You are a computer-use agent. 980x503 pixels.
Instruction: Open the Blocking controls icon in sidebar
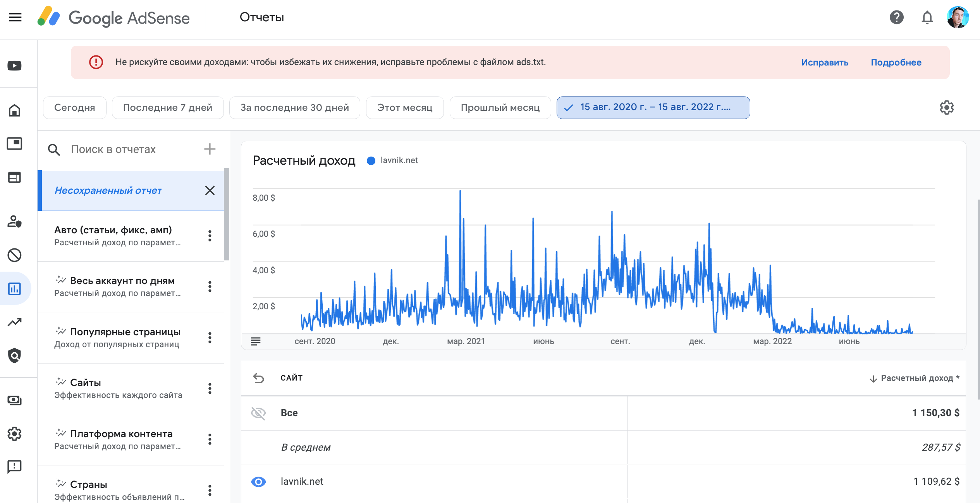point(15,255)
